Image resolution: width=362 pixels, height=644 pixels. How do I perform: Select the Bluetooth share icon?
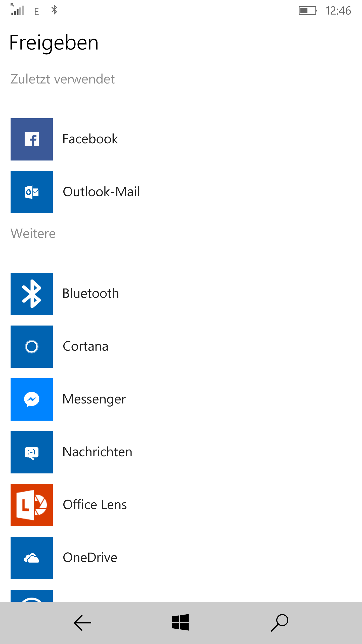tap(32, 294)
